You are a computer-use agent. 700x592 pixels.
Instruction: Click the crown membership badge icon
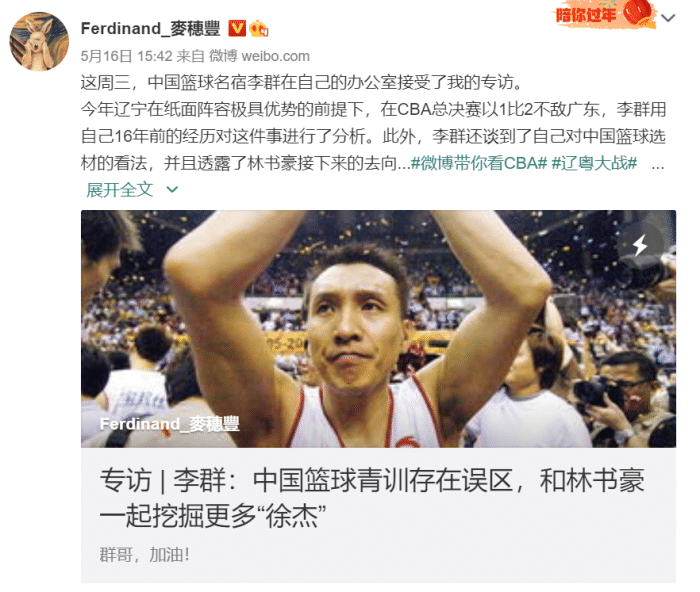[259, 29]
